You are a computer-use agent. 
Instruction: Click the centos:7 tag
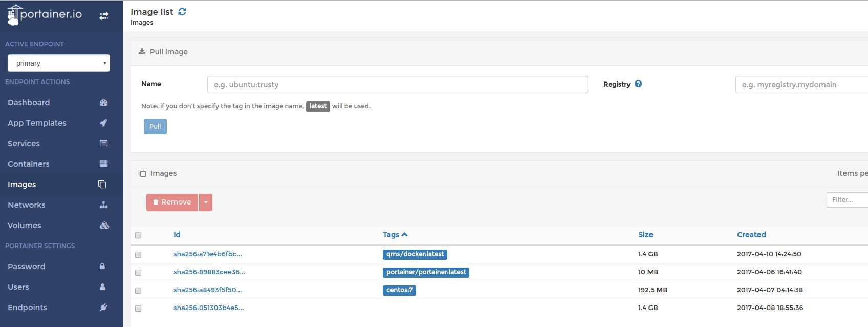click(399, 290)
